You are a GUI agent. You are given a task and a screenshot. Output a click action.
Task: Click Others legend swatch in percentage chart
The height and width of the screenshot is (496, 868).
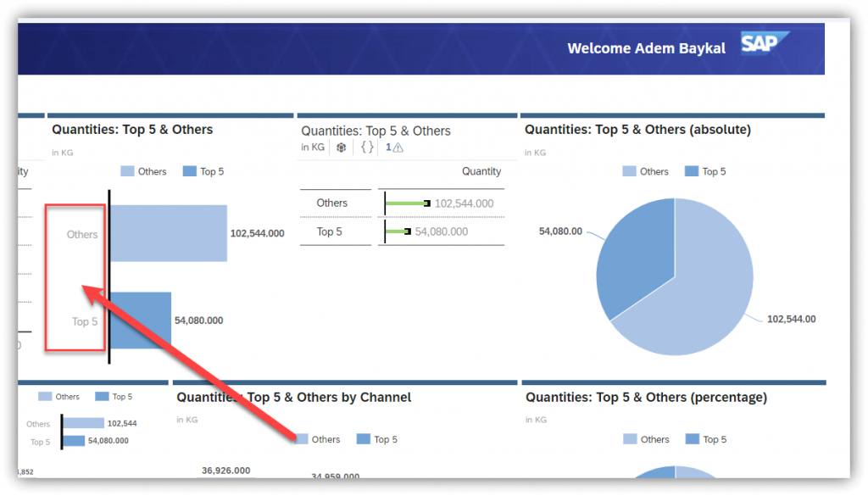pos(630,439)
